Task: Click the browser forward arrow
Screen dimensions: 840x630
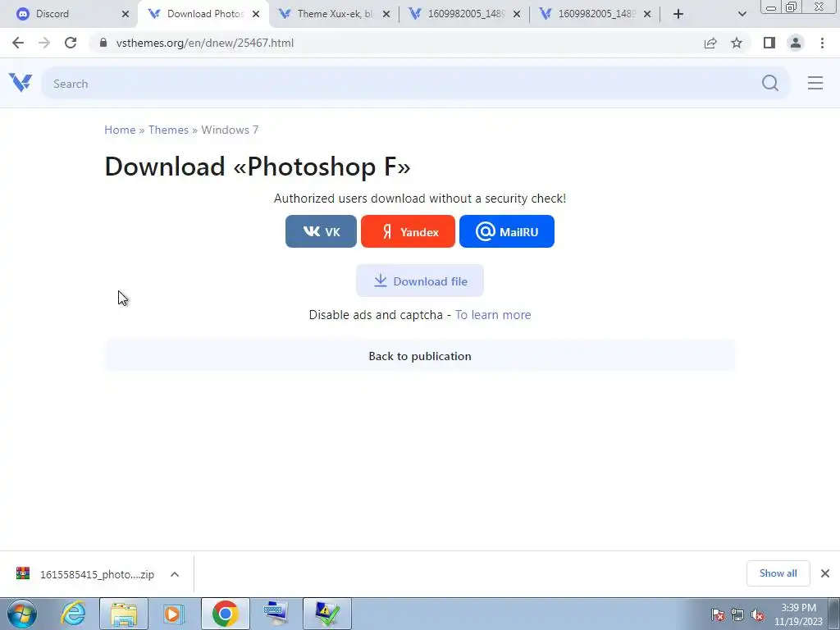Action: 44,43
